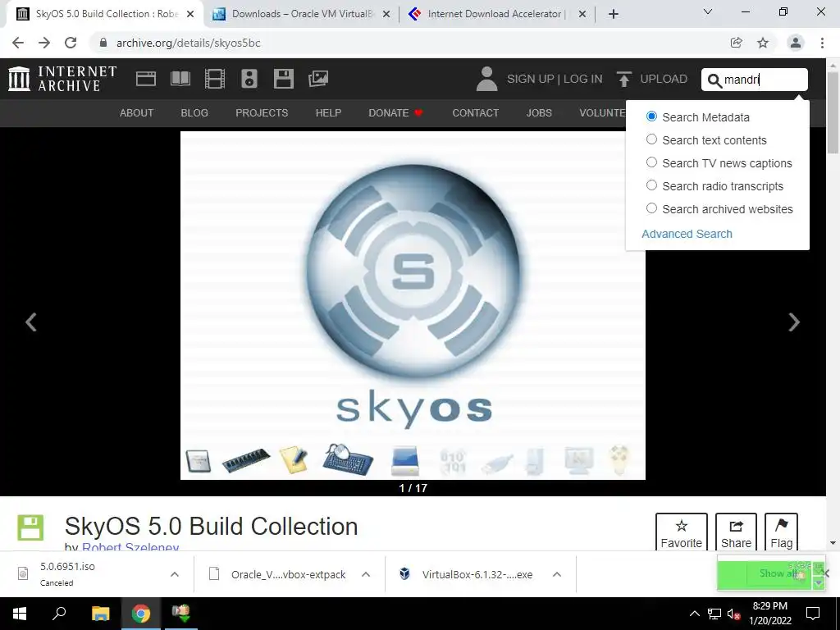Click the Upload arrow icon
Screen dimensions: 840x630
click(624, 80)
